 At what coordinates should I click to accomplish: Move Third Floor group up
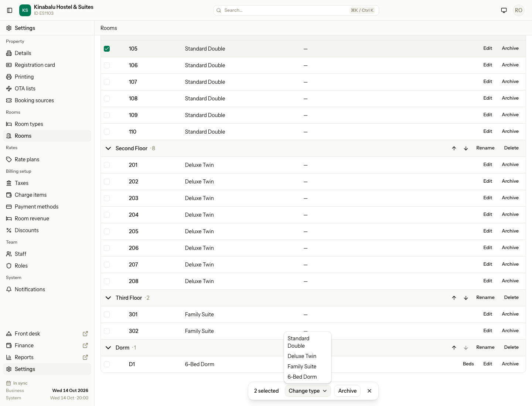(454, 298)
